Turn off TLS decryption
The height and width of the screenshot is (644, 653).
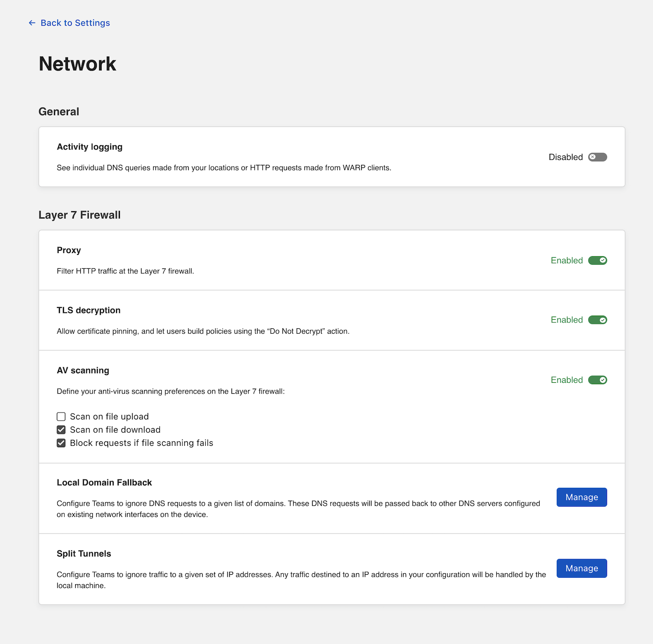coord(598,320)
